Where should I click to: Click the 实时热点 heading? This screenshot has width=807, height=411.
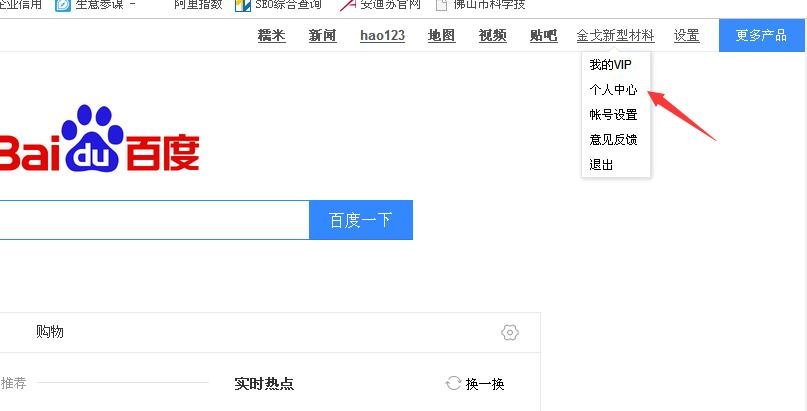coord(264,384)
